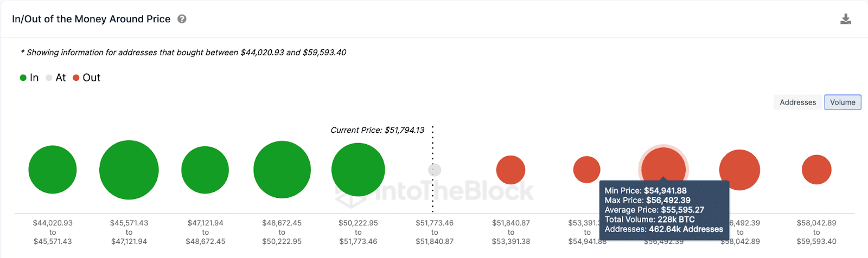The height and width of the screenshot is (258, 868).
Task: Select the $47,121.94 to $48,672.45 bubble
Action: [205, 170]
